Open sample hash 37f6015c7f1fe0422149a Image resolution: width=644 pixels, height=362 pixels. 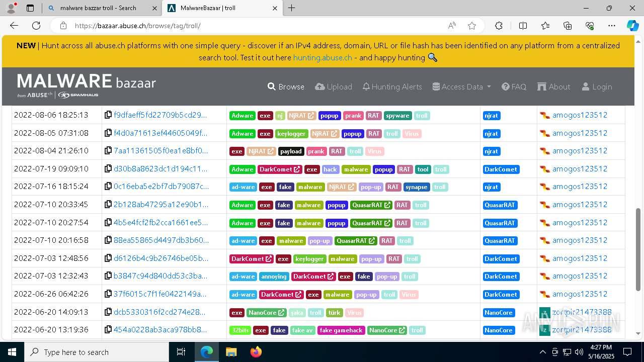pyautogui.click(x=159, y=294)
